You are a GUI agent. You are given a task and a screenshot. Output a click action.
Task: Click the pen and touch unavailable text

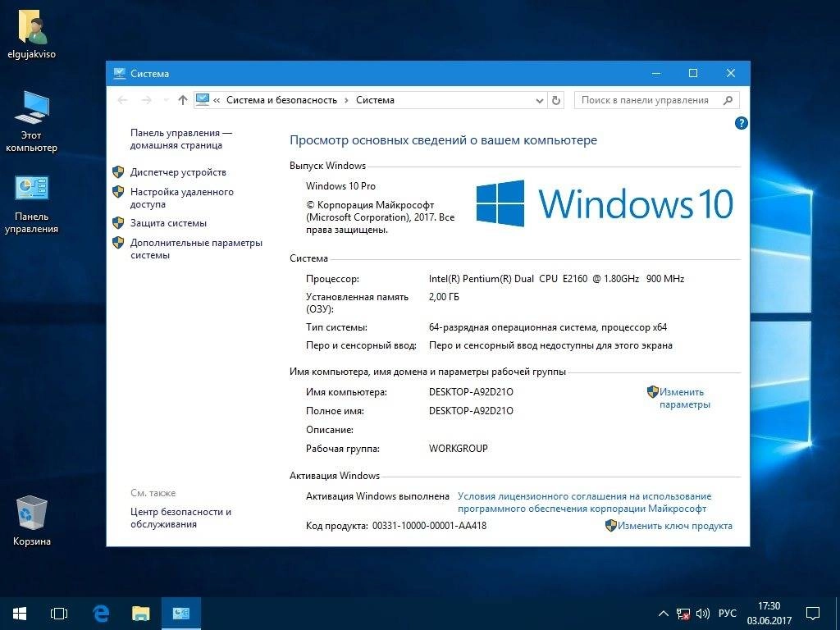tap(550, 345)
